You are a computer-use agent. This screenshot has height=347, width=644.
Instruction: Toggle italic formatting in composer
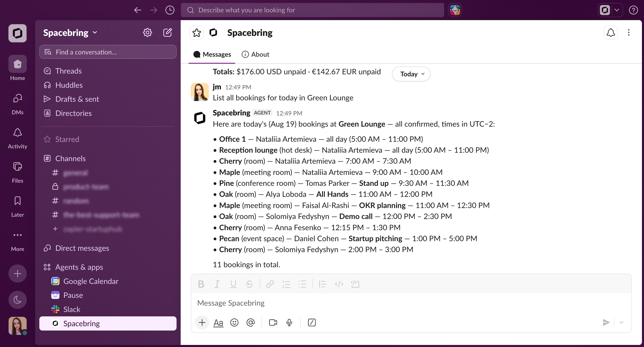point(217,284)
